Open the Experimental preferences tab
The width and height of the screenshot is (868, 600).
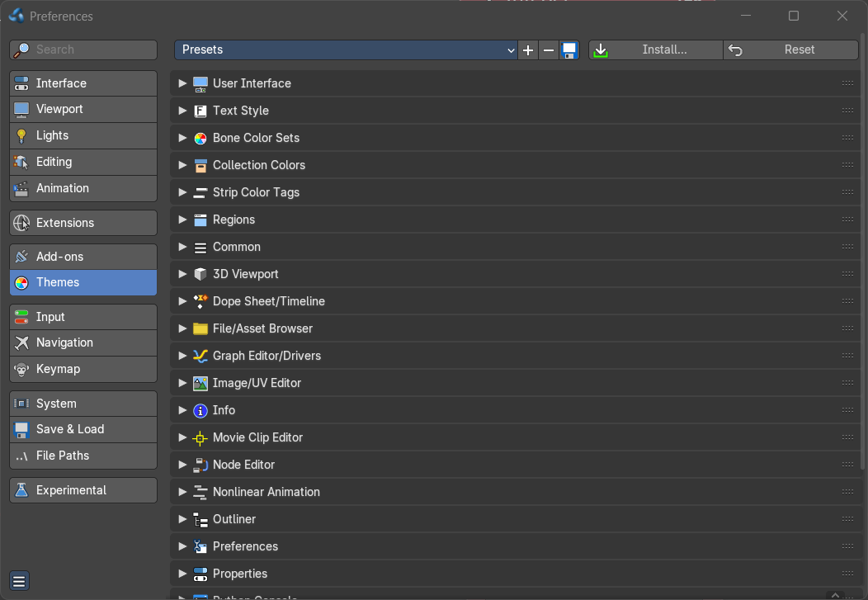click(x=83, y=490)
